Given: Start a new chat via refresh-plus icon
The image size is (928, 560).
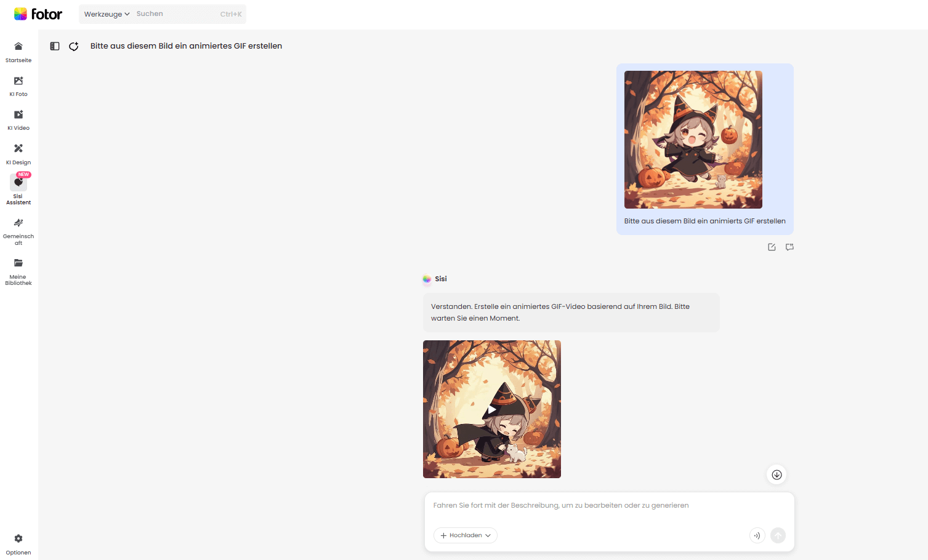Looking at the screenshot, I should pos(74,46).
